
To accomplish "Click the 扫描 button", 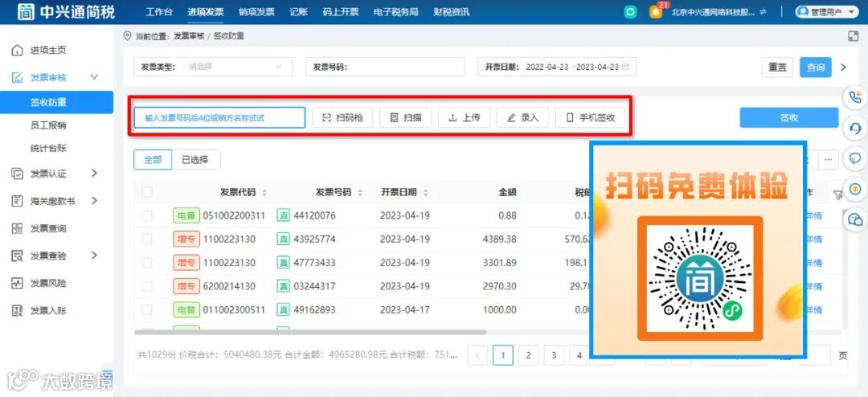I will click(405, 117).
